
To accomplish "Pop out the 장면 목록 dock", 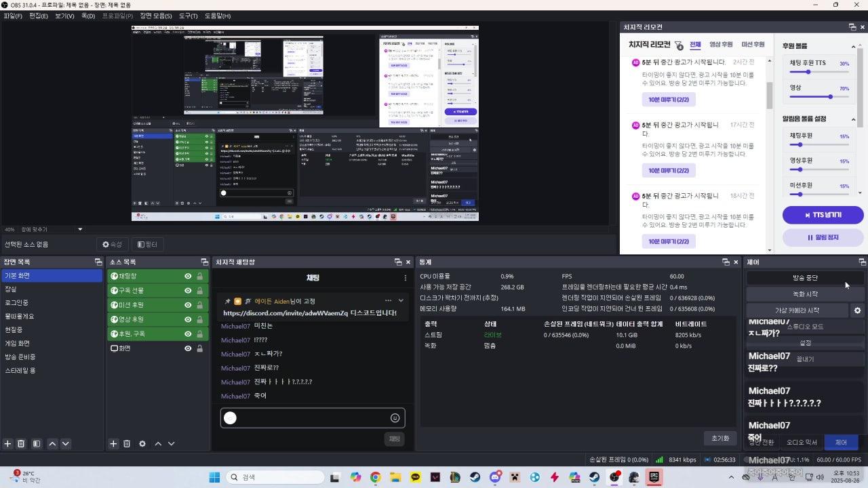I will [x=98, y=262].
